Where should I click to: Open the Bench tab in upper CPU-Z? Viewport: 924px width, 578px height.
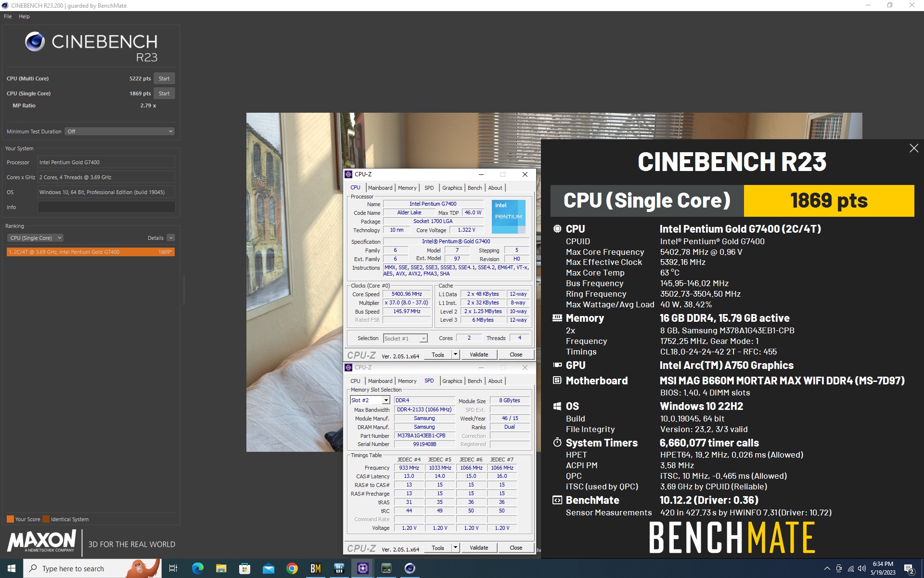(x=475, y=188)
